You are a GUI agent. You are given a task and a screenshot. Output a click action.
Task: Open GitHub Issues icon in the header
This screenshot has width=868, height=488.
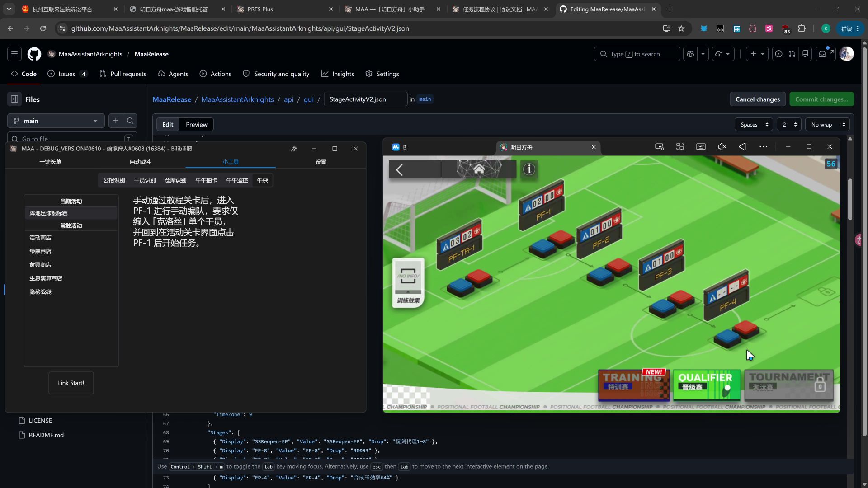(x=778, y=54)
